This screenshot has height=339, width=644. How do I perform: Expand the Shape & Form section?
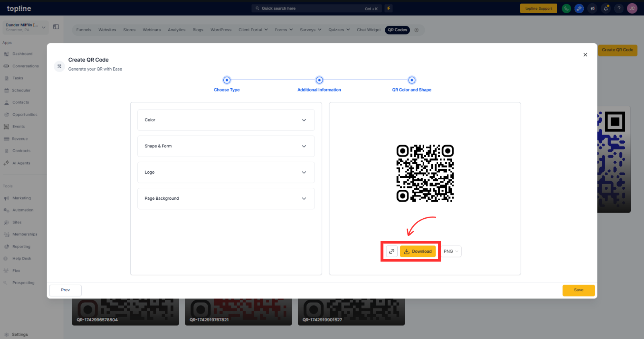click(x=226, y=146)
